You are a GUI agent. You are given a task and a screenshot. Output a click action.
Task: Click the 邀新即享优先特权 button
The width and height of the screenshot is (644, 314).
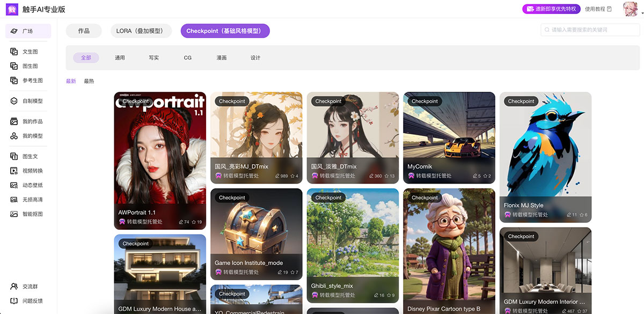[x=551, y=9]
